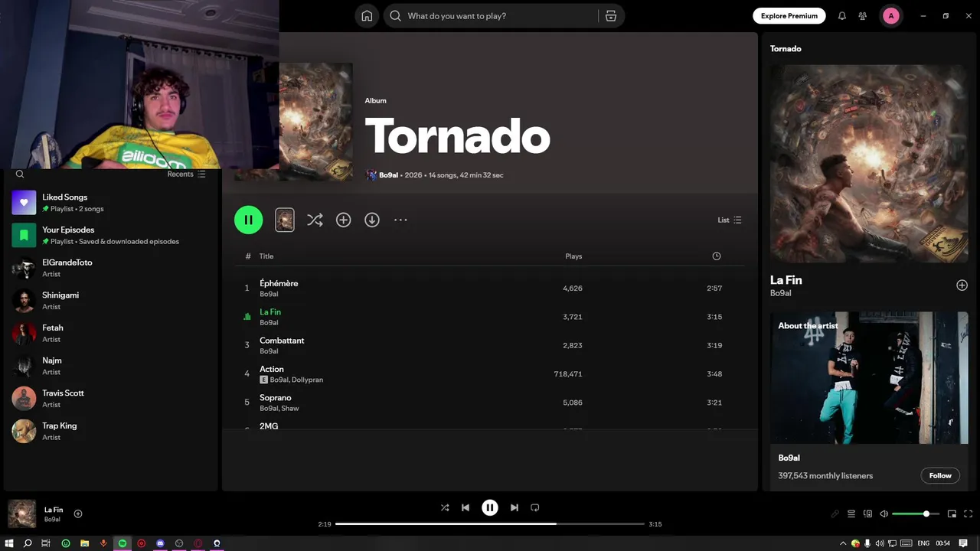
Task: Open the notifications bell
Action: pyautogui.click(x=842, y=16)
